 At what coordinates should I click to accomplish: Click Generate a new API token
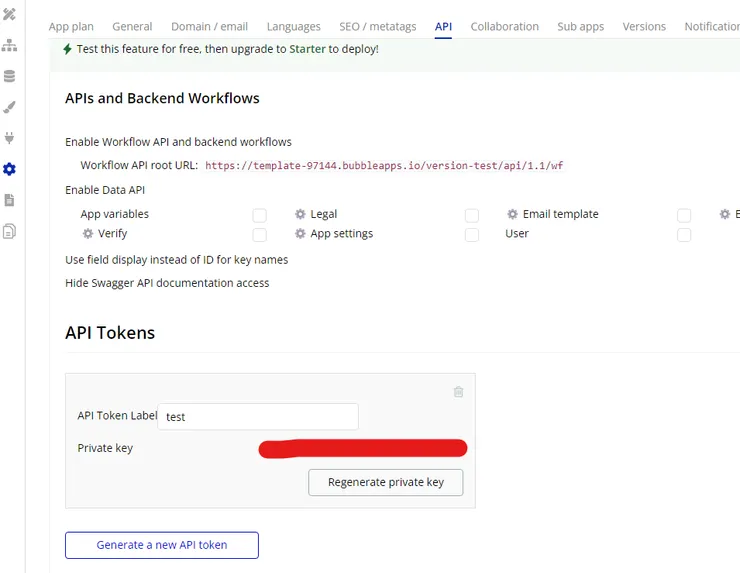[x=162, y=545]
